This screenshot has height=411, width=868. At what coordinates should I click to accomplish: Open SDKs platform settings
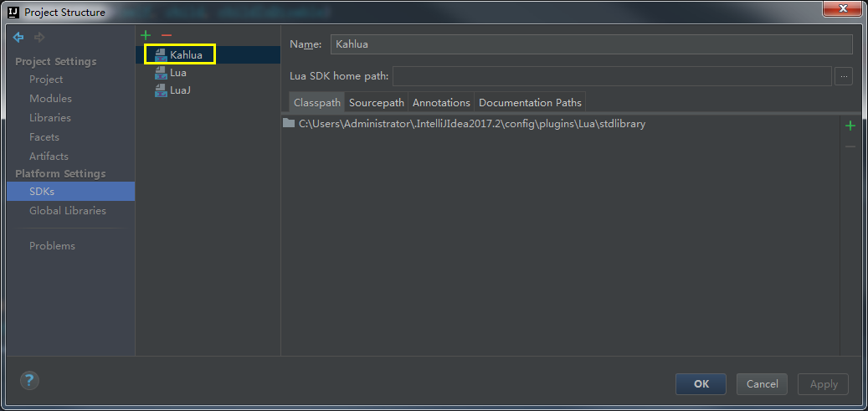pyautogui.click(x=71, y=191)
